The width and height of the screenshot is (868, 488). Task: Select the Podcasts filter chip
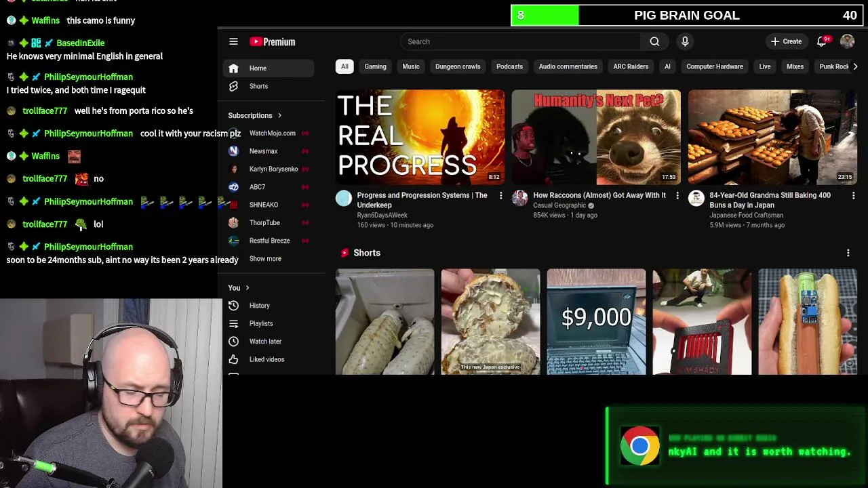[509, 66]
